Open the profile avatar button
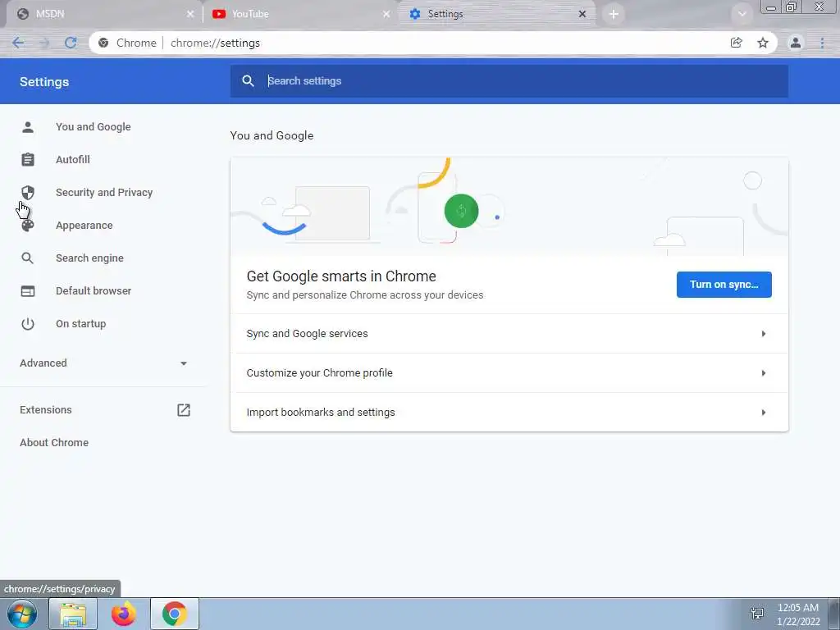This screenshot has height=630, width=840. (796, 43)
